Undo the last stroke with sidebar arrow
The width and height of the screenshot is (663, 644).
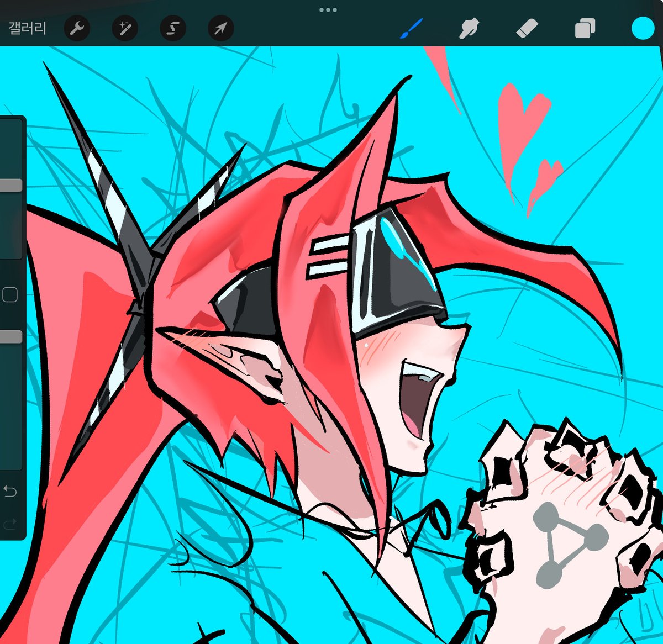[10, 490]
